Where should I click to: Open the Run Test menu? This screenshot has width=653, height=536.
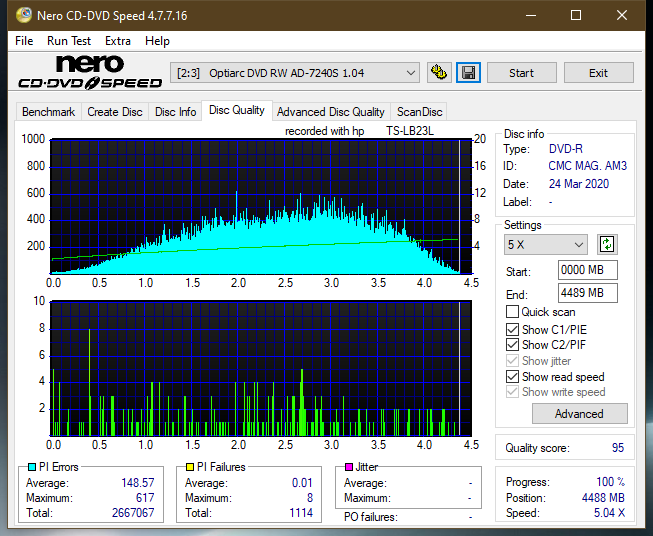pyautogui.click(x=69, y=41)
